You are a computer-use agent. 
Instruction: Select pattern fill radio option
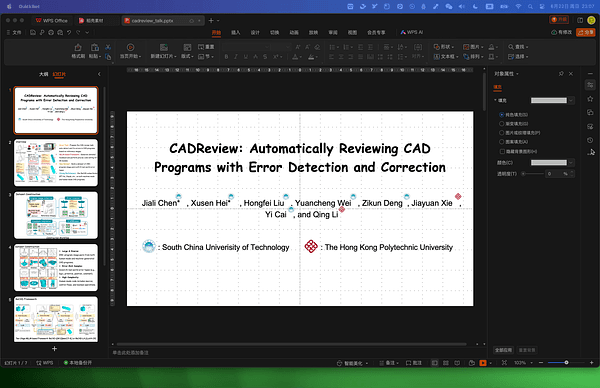point(501,142)
